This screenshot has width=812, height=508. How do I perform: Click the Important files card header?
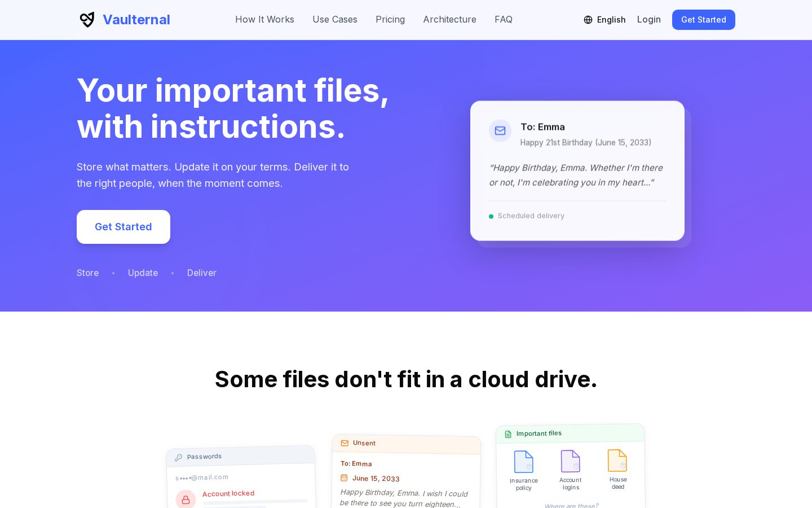pyautogui.click(x=570, y=433)
